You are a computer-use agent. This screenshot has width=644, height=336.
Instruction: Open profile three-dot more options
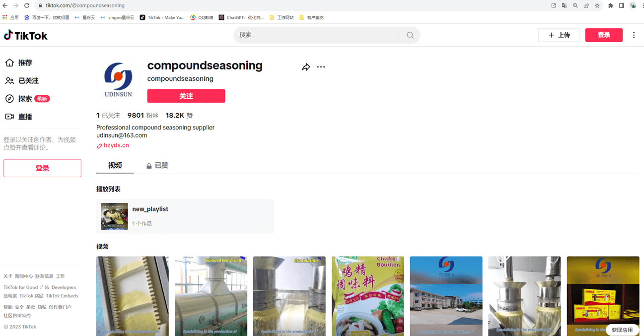[321, 67]
